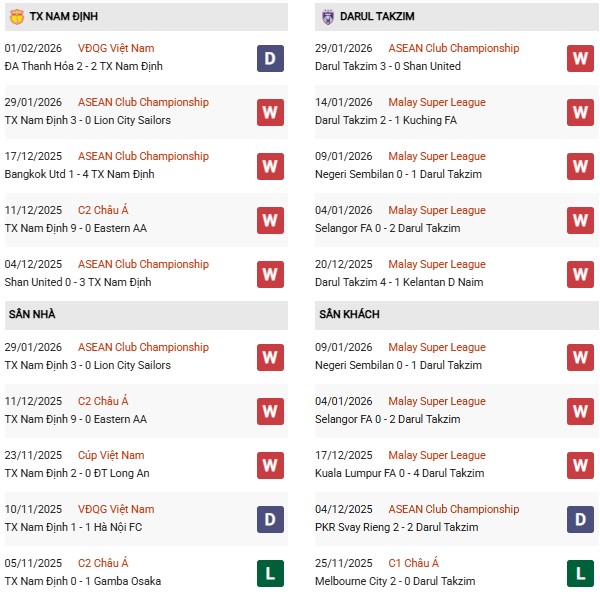Click L badge for Gamba Osaka match
The image size is (600, 596).
(270, 572)
